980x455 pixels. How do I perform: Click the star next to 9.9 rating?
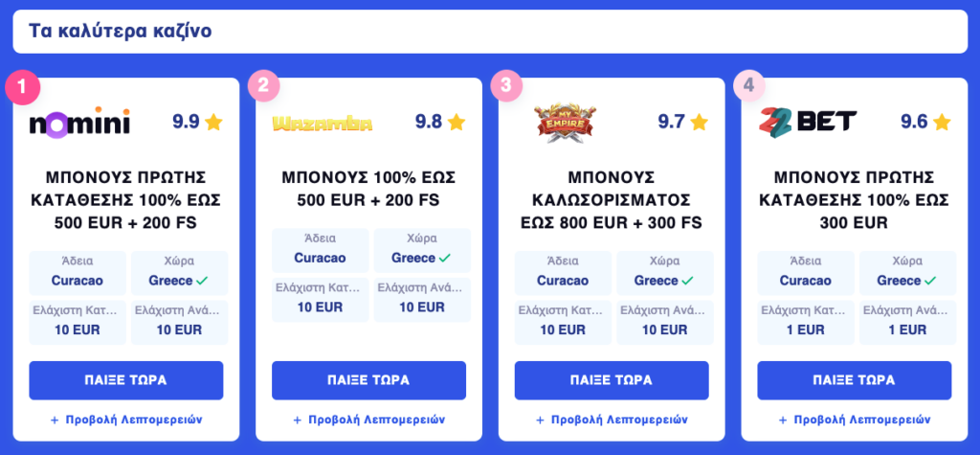(x=213, y=122)
